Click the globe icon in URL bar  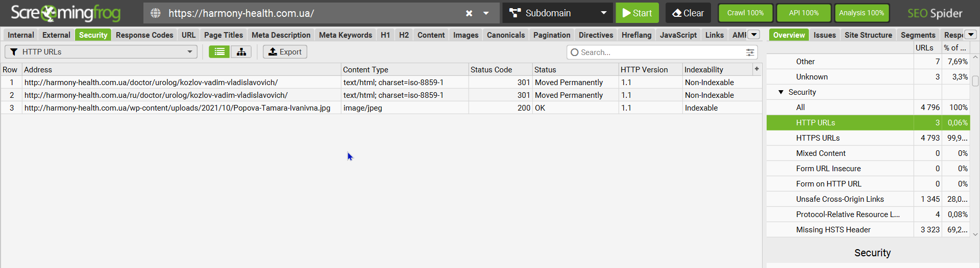point(156,13)
